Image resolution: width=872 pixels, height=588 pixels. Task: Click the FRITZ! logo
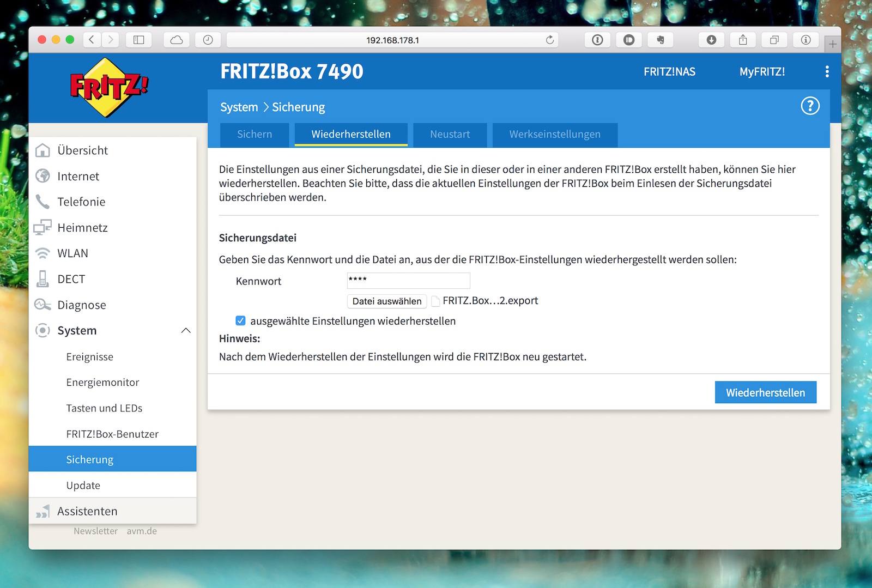pyautogui.click(x=109, y=88)
